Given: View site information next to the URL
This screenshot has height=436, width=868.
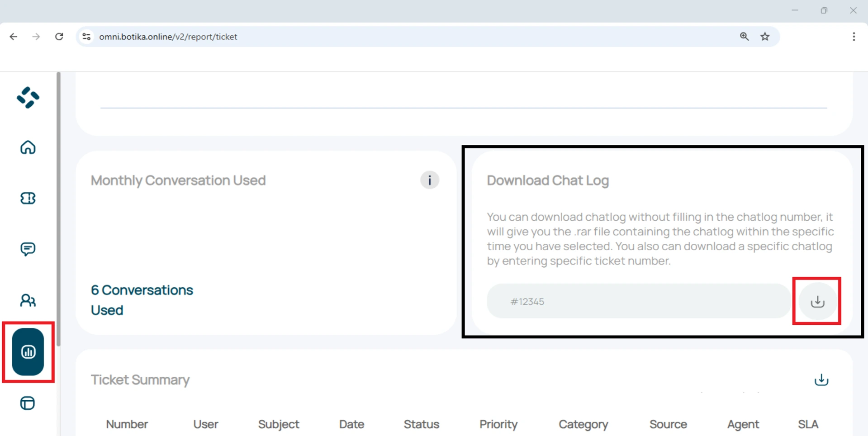Looking at the screenshot, I should pos(86,37).
